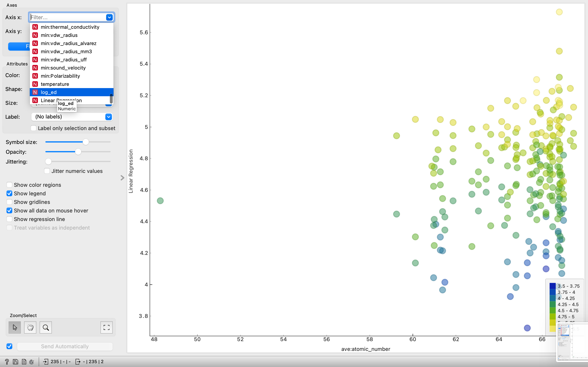Image resolution: width=588 pixels, height=367 pixels.
Task: Reset zoom with the fit-to-view icon
Action: (106, 327)
